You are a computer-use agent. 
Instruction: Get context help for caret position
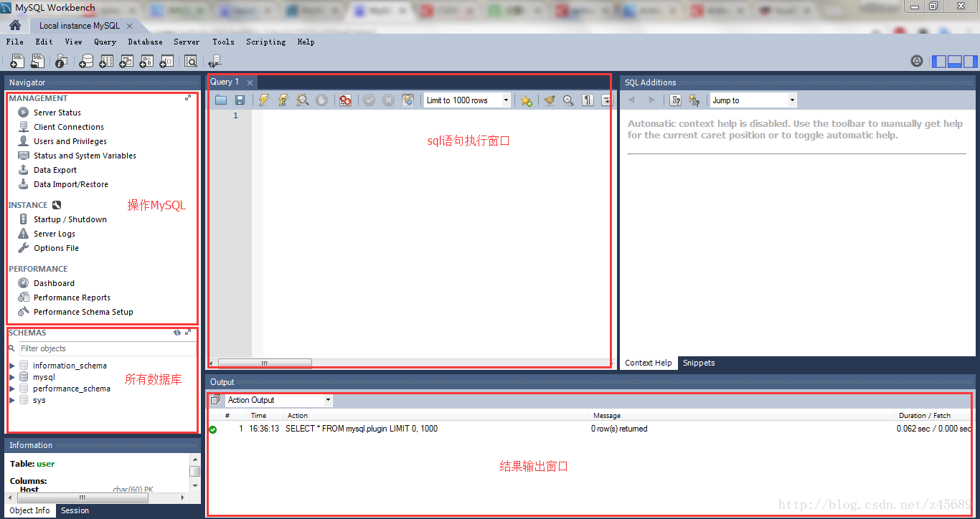point(675,100)
